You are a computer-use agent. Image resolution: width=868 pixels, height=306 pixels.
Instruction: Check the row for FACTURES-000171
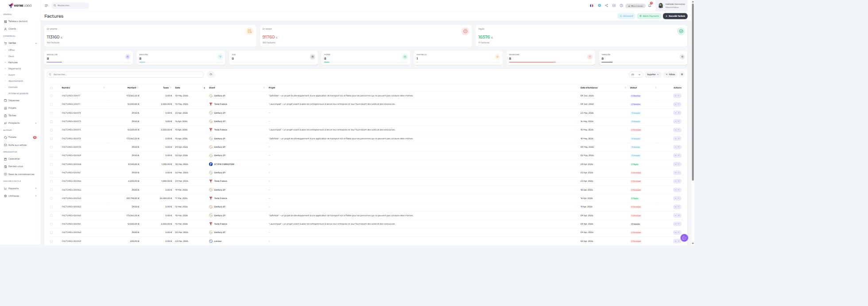tap(51, 130)
